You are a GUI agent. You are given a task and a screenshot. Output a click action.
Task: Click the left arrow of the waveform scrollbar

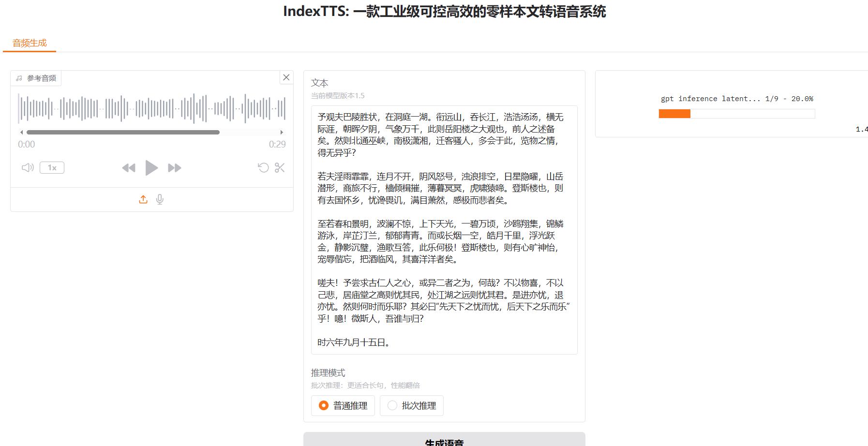tap(21, 132)
